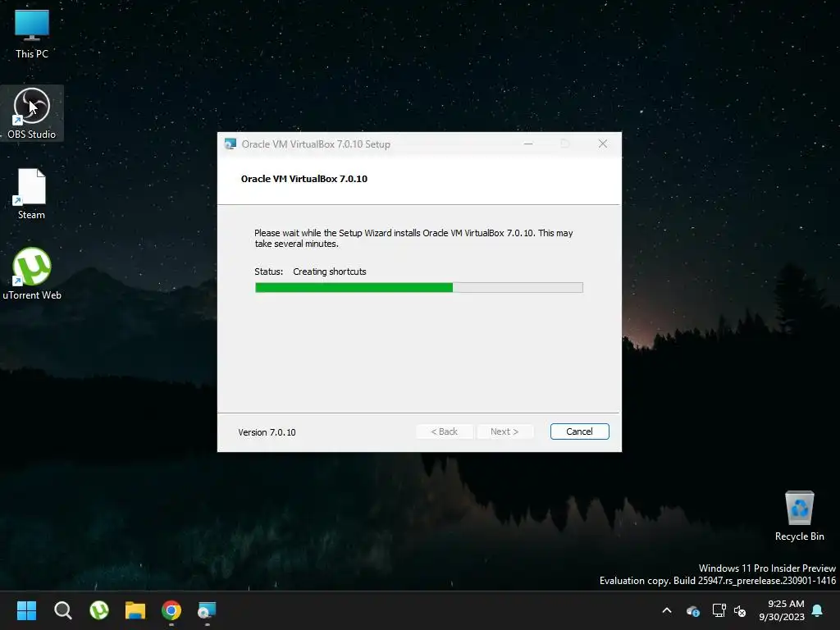This screenshot has width=840, height=630.
Task: Select the uTorrent Web desktop shortcut
Action: point(32,274)
